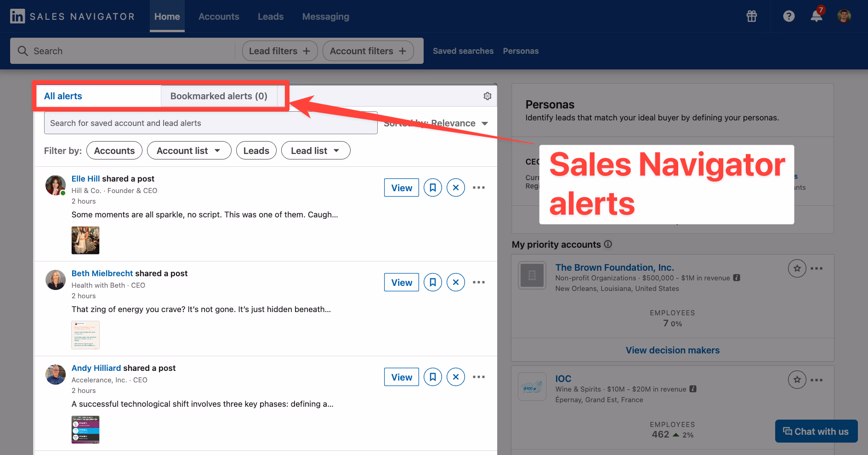Image resolution: width=868 pixels, height=455 pixels.
Task: Open IOC account link
Action: pos(563,379)
